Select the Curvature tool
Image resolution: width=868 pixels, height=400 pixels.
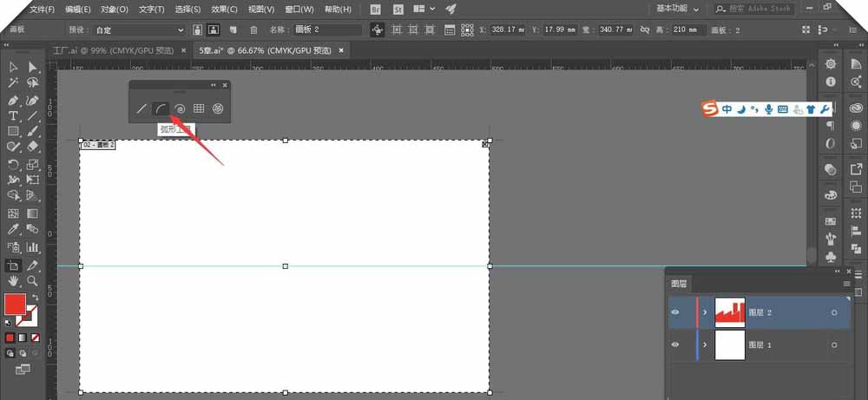[x=33, y=101]
